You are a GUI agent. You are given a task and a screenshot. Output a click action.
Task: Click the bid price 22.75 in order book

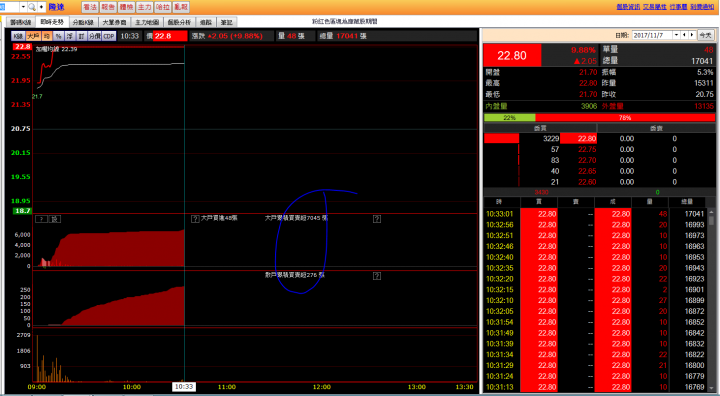[587, 149]
